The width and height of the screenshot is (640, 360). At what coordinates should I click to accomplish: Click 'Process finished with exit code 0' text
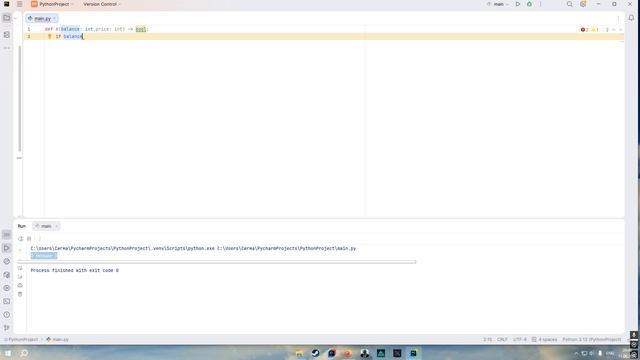click(75, 270)
